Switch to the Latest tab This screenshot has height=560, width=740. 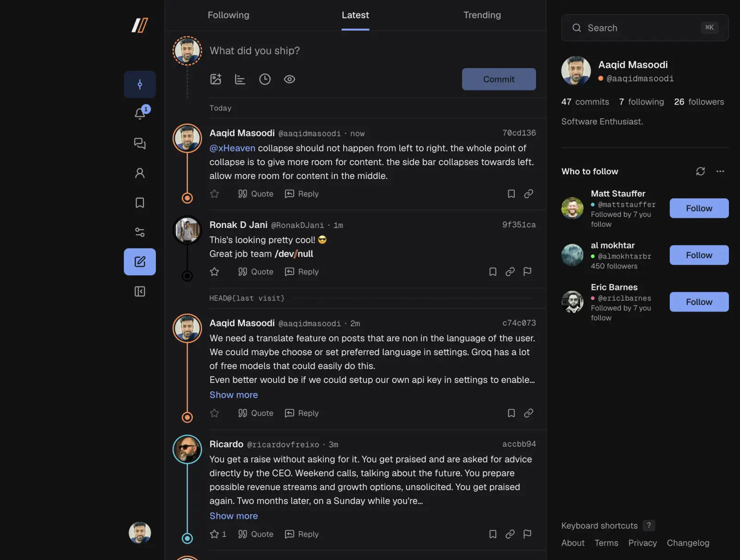[x=355, y=15]
